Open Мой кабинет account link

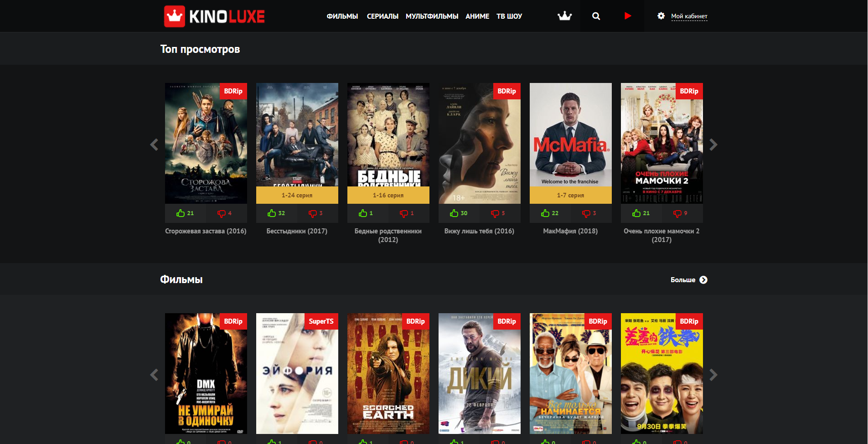tap(689, 16)
